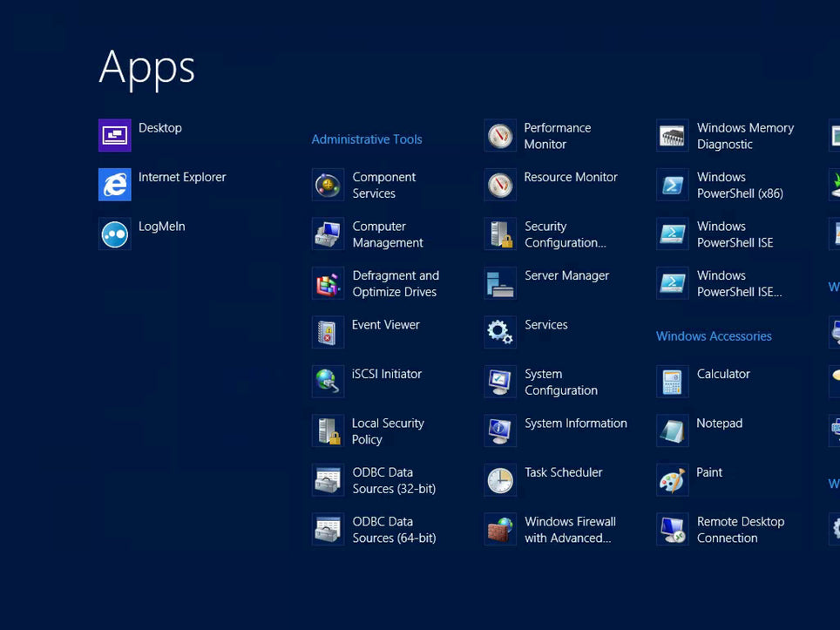Open the Event Viewer icon
840x630 pixels.
pos(329,333)
